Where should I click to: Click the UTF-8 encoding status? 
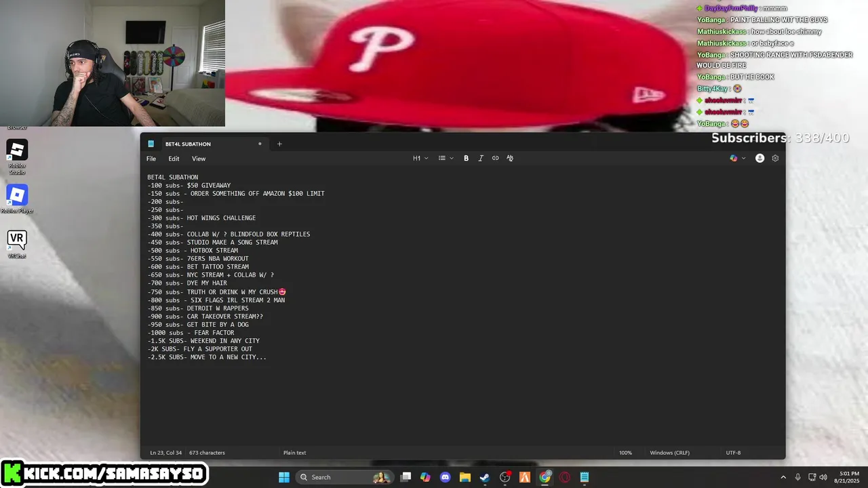coord(733,453)
